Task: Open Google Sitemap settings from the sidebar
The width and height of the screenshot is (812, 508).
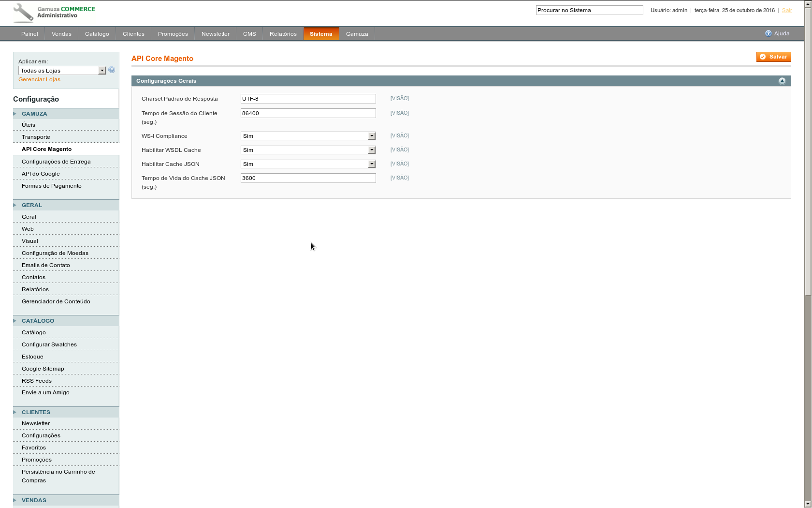Action: tap(43, 368)
